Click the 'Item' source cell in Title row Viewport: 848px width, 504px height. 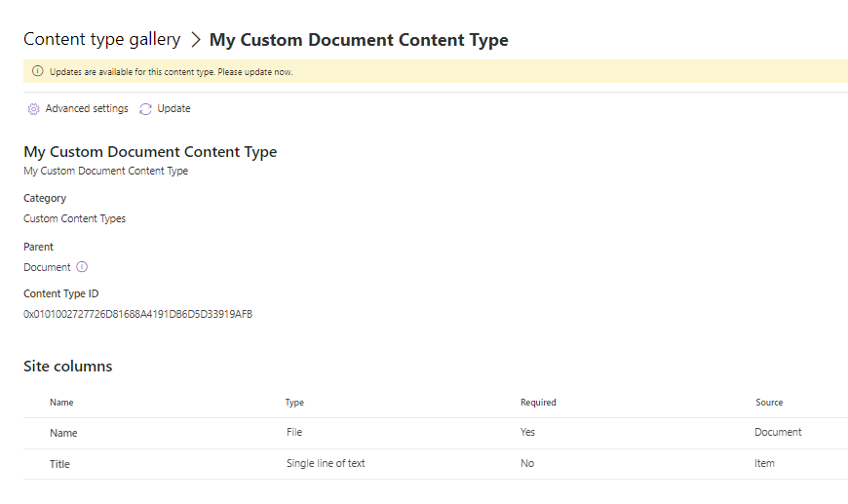tap(764, 463)
